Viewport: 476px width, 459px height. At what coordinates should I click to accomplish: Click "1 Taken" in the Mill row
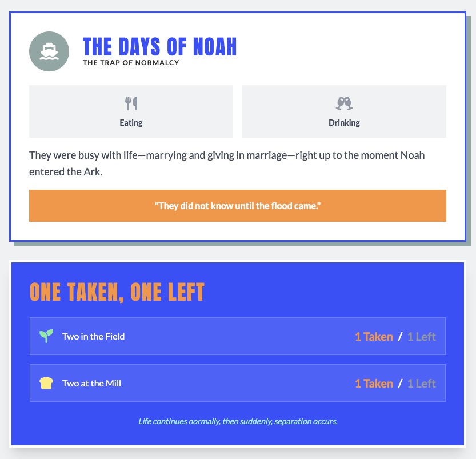click(x=374, y=384)
